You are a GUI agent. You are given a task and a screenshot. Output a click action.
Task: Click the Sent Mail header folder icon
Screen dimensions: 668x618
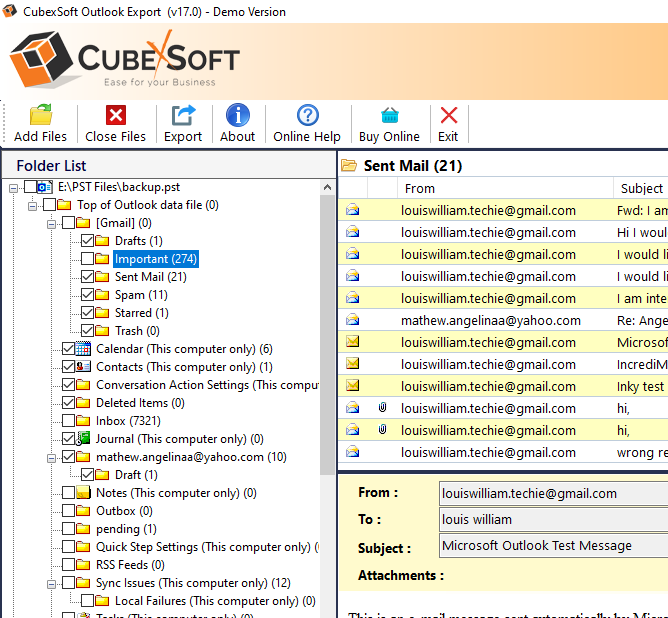pos(349,165)
